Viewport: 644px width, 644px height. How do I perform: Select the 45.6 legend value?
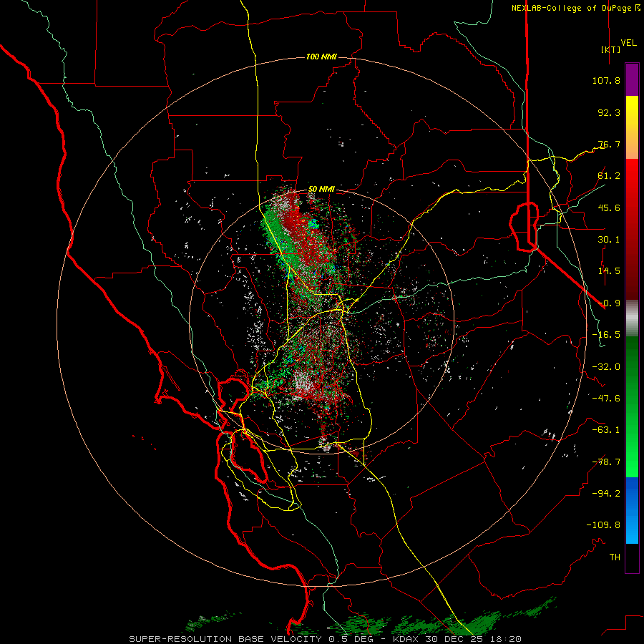click(609, 208)
